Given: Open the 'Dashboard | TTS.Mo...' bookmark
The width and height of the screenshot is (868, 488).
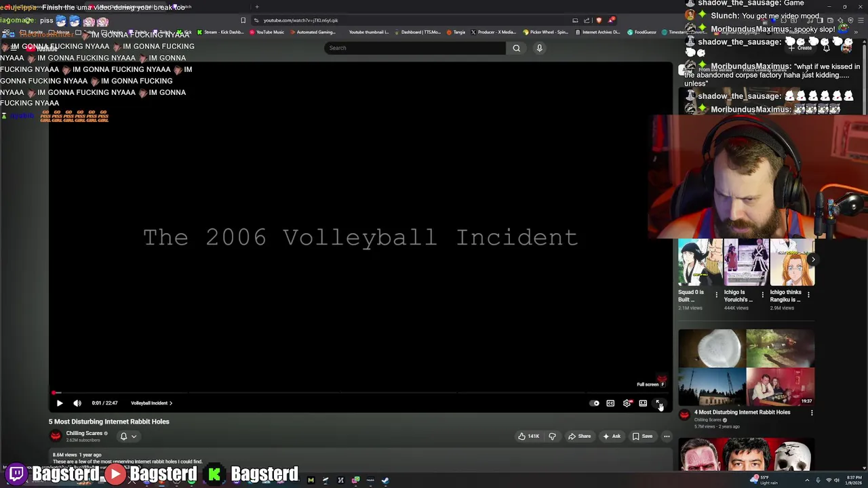Looking at the screenshot, I should pyautogui.click(x=418, y=32).
